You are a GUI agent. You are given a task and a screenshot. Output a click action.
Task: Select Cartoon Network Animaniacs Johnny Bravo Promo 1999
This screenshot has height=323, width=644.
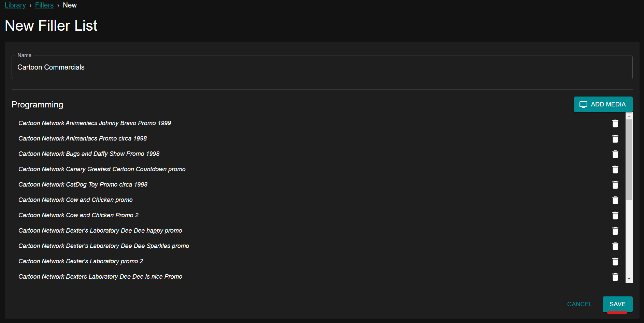click(x=95, y=123)
